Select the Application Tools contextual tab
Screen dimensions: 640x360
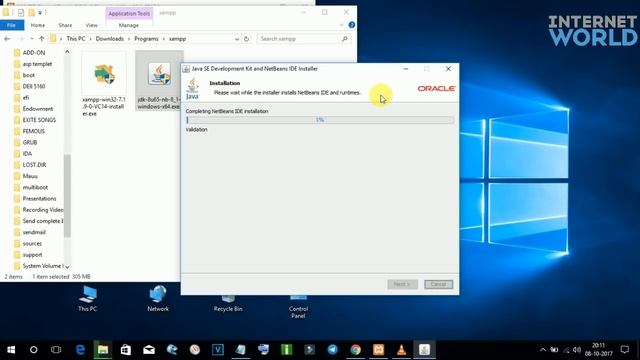(x=129, y=13)
